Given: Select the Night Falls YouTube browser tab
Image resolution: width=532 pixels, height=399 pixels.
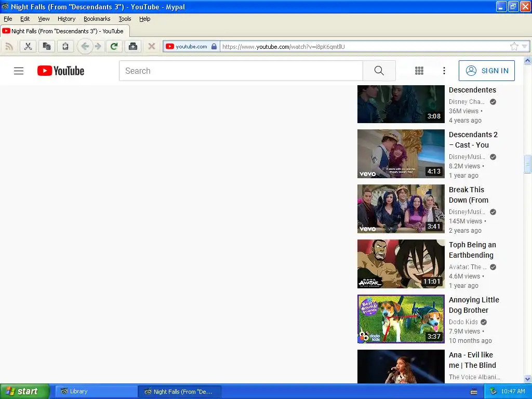Looking at the screenshot, I should 64,31.
